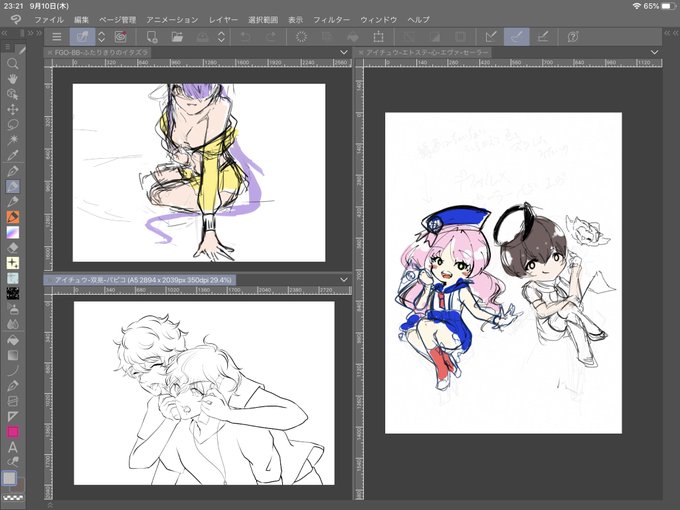Viewport: 680px width, 510px height.
Task: Toggle snap to grid icon
Action: [x=543, y=37]
